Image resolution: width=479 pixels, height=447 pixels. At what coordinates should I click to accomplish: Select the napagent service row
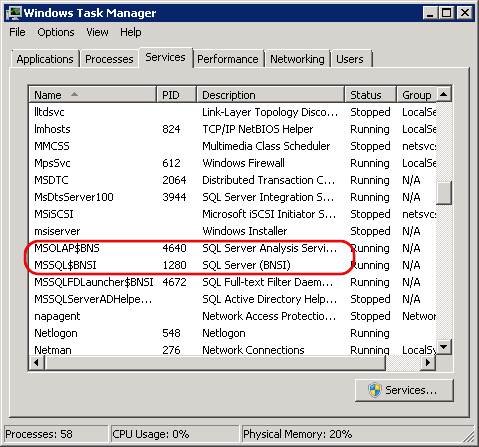pyautogui.click(x=233, y=316)
